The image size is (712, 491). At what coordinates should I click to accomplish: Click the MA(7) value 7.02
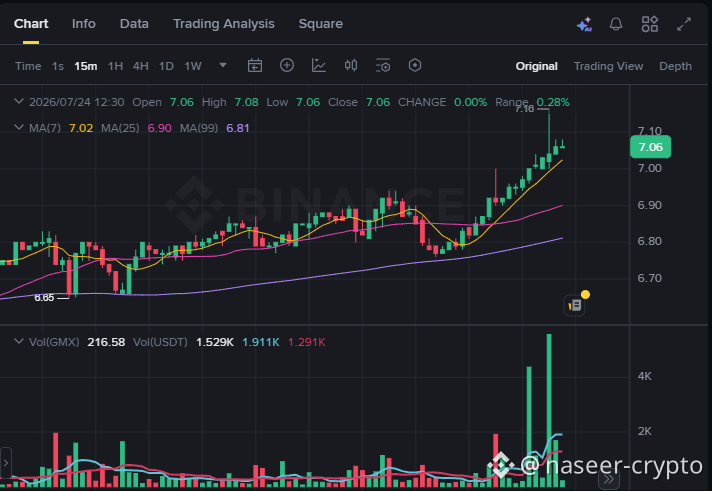point(81,128)
